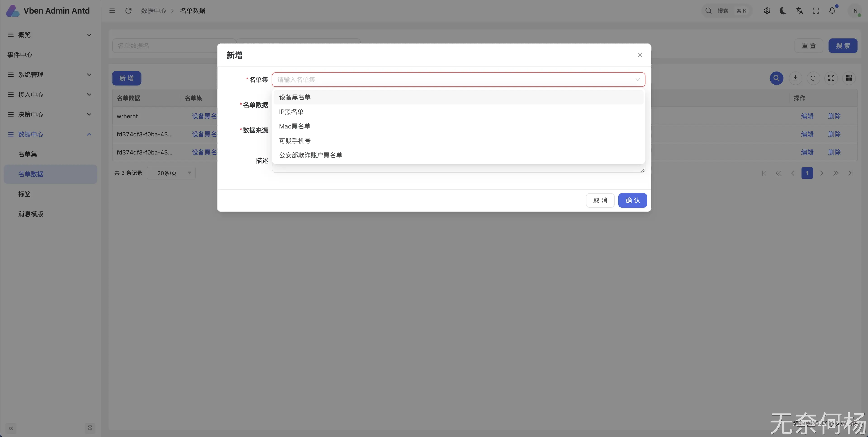Screen dimensions: 868x437
Task: Close the 新增 dialog with the X
Action: [640, 55]
